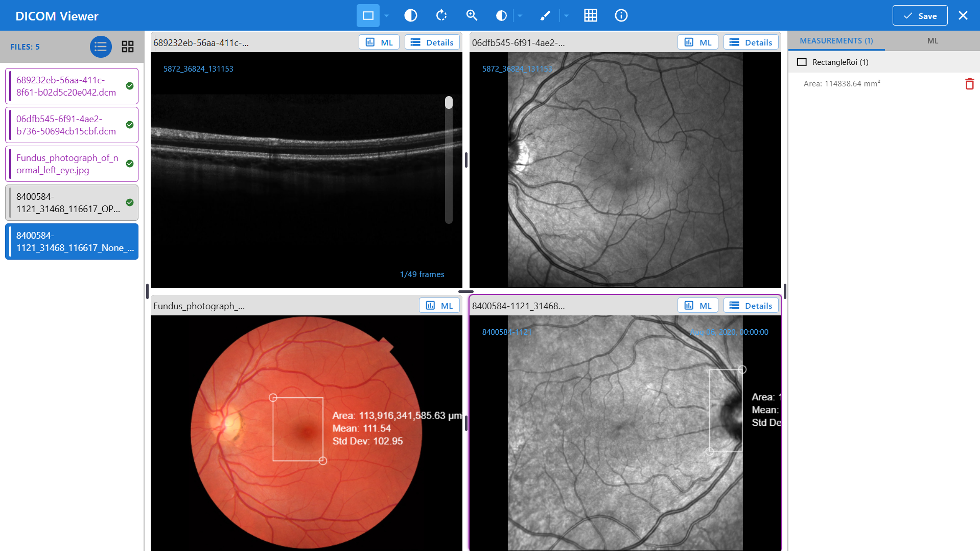Select file 689232eb-56aa-411c dcm in list
Viewport: 980px width, 551px height.
[72, 86]
